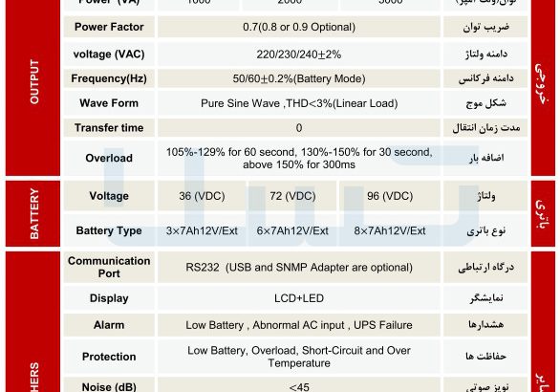Select the Pure Sine Wave value cell
This screenshot has width=560, height=392.
click(x=299, y=103)
